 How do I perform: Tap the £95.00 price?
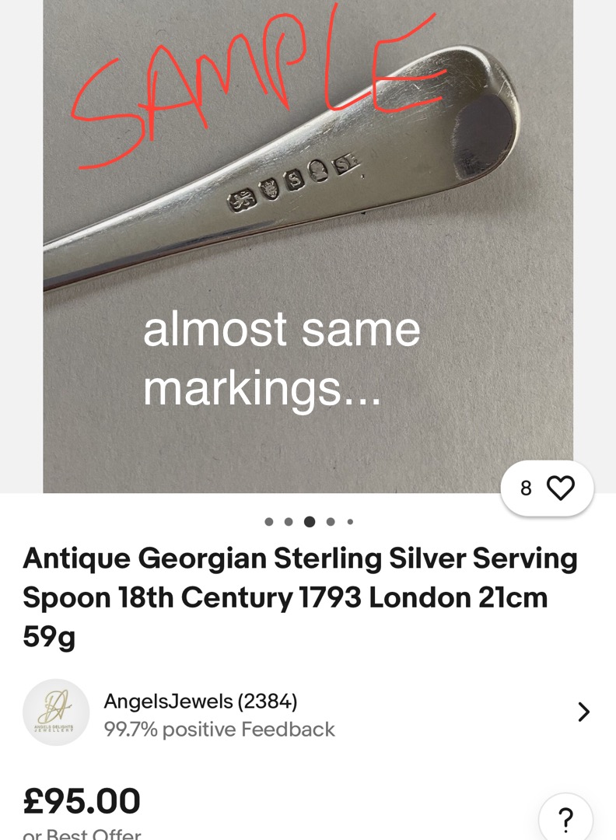coord(82,801)
